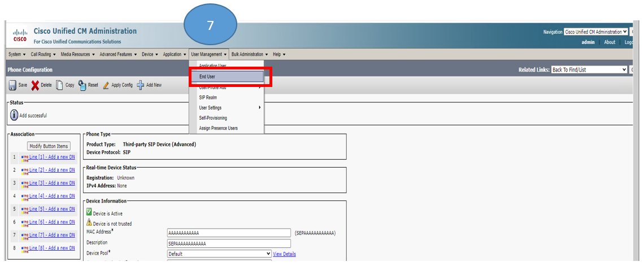This screenshot has width=644, height=266.
Task: Click the Save disk icon
Action: click(x=13, y=85)
